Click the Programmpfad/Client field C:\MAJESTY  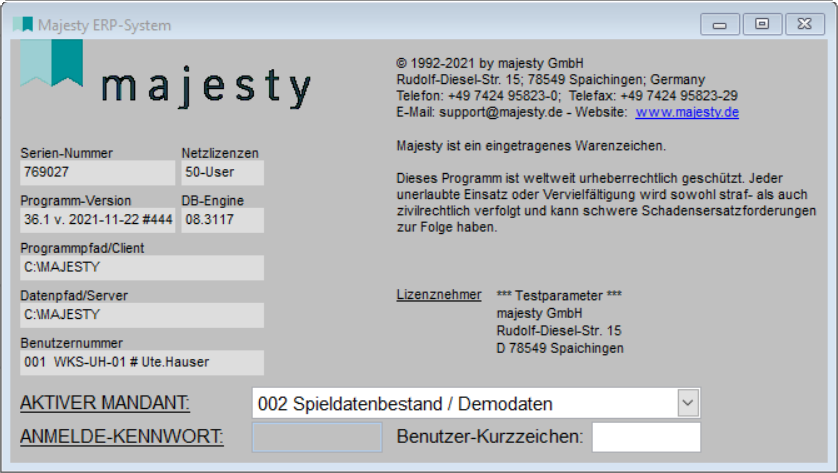pos(142,267)
